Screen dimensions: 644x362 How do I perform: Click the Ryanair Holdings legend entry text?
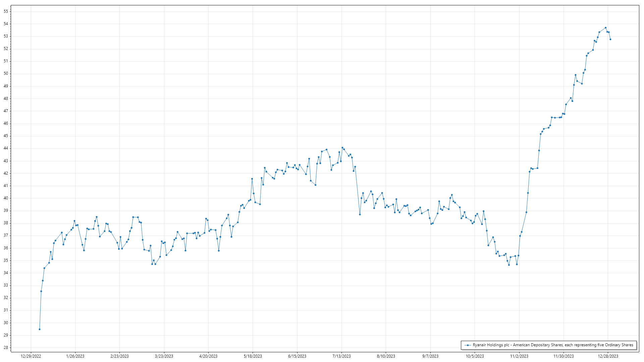pos(553,345)
